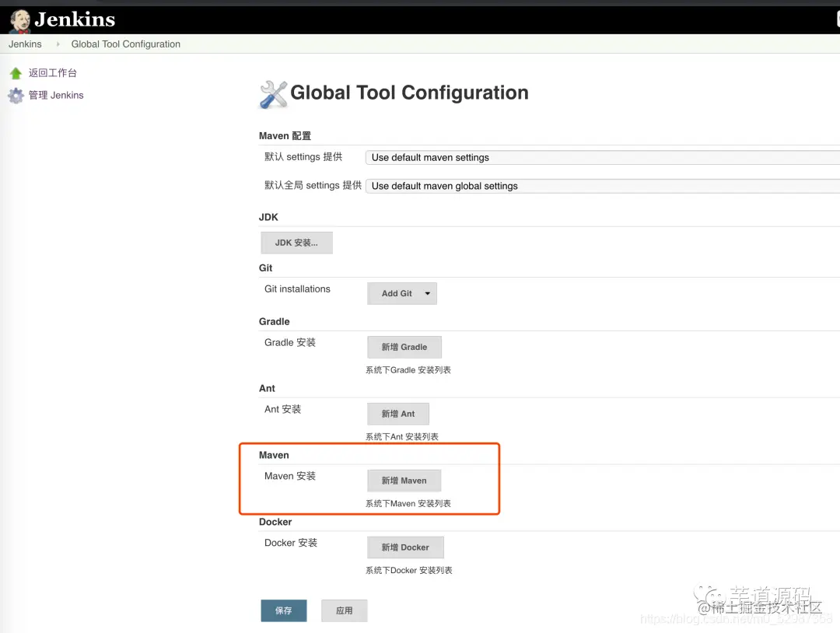840x633 pixels.
Task: Click the Git installations label
Action: [x=297, y=289]
